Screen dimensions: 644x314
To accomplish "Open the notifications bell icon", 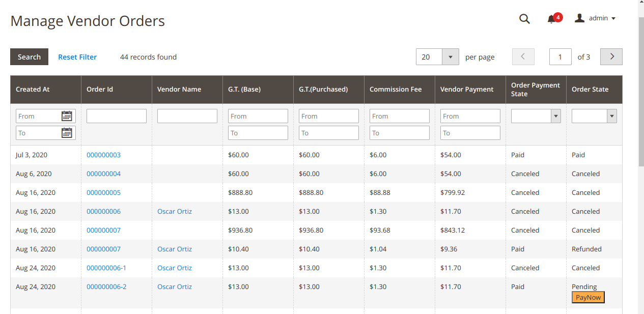I will (551, 19).
